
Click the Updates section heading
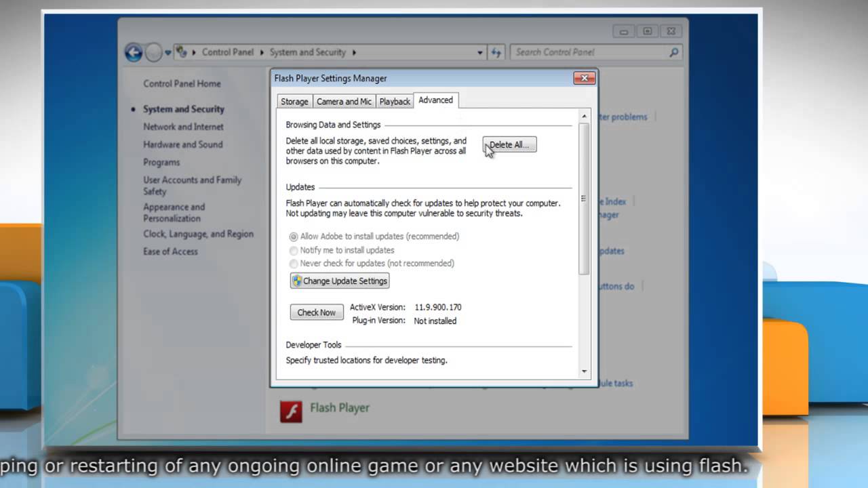pos(300,187)
